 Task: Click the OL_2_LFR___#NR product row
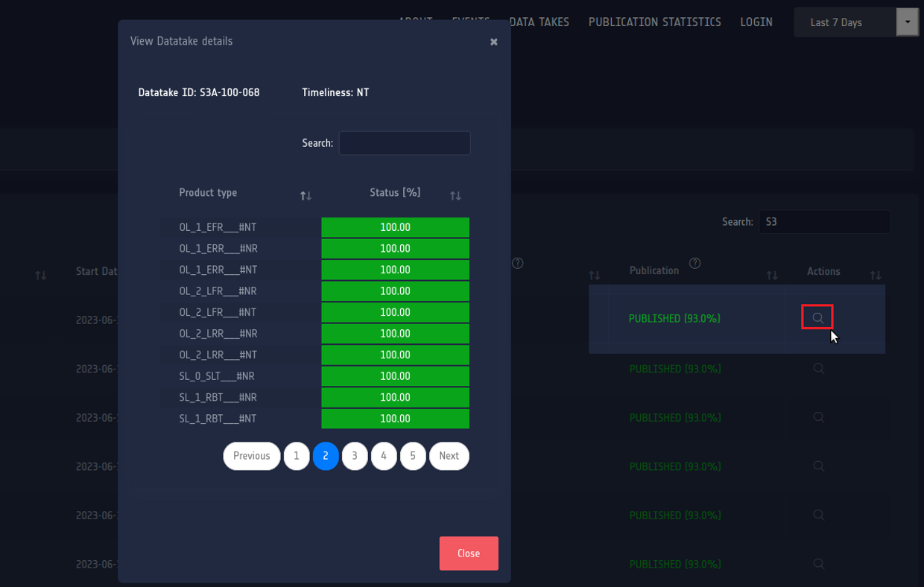314,291
